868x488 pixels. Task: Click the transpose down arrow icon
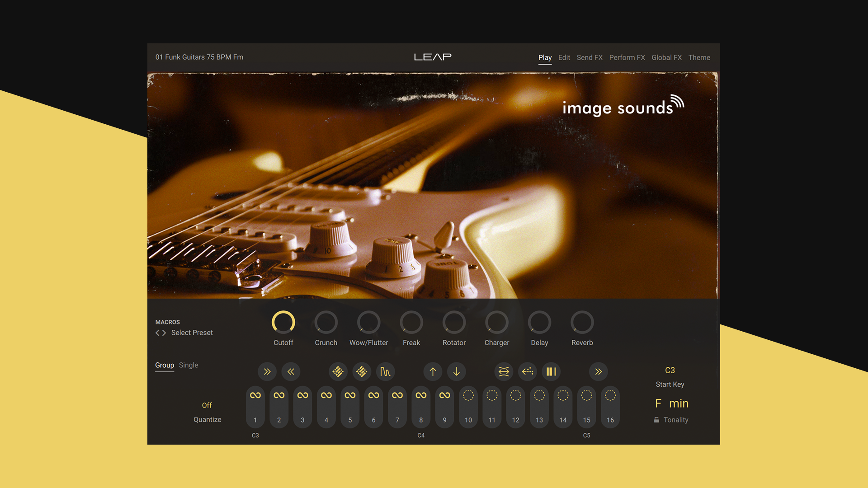coord(457,371)
